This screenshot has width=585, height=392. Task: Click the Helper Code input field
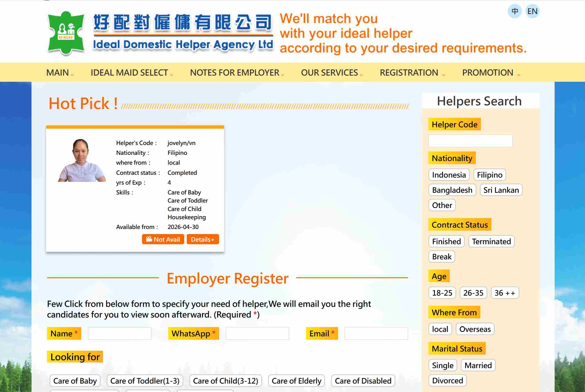pos(470,141)
